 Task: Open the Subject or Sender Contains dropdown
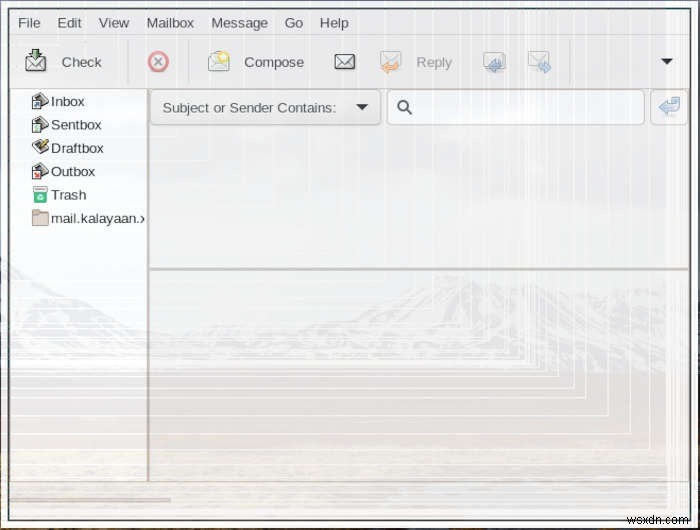pyautogui.click(x=265, y=108)
